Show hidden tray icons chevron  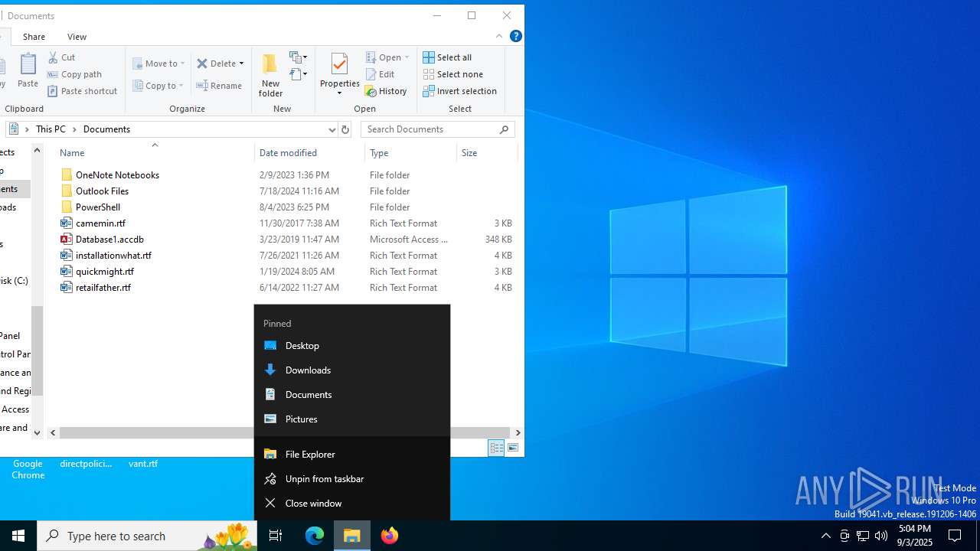click(x=825, y=536)
